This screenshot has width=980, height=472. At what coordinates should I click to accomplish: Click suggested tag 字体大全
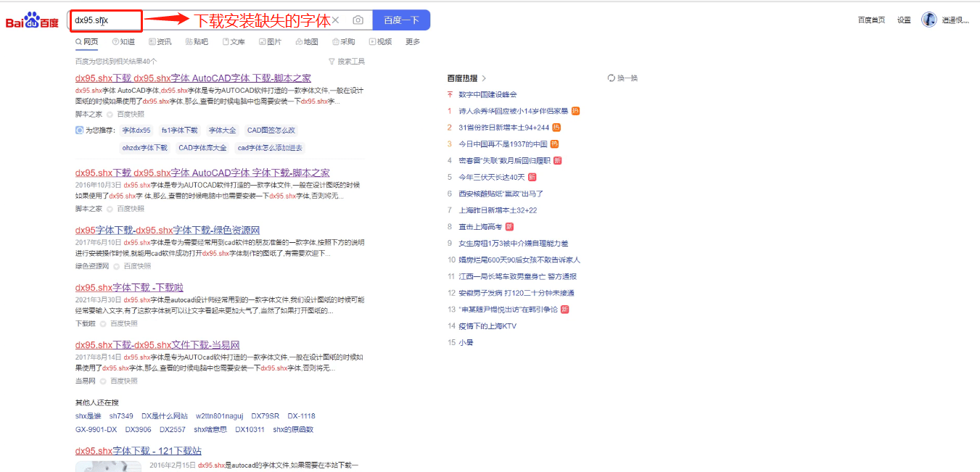tap(223, 131)
